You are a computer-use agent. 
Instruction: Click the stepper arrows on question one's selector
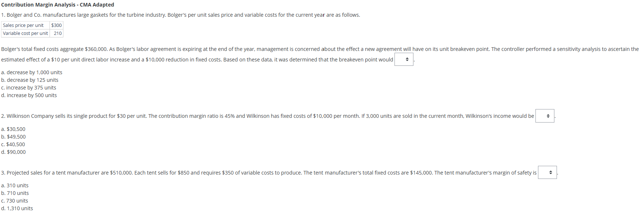tap(407, 59)
